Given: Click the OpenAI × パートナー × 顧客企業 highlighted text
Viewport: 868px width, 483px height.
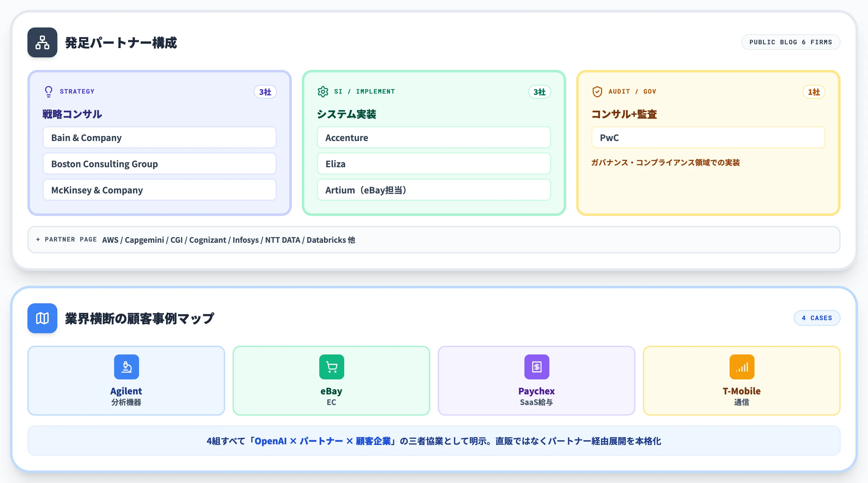Looking at the screenshot, I should pos(322,441).
